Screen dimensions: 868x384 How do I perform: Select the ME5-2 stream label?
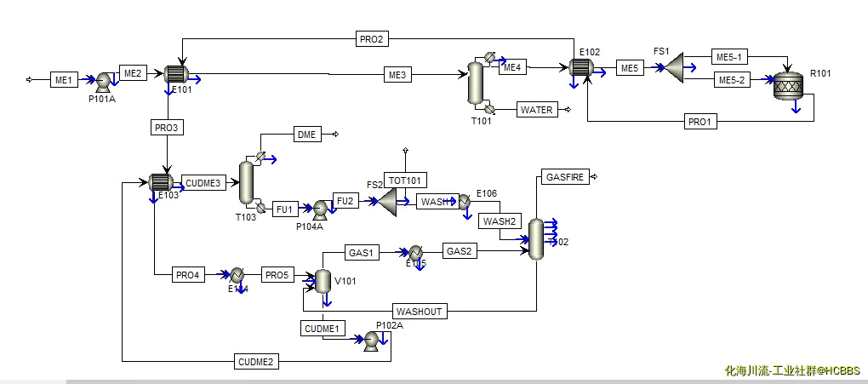[x=733, y=80]
